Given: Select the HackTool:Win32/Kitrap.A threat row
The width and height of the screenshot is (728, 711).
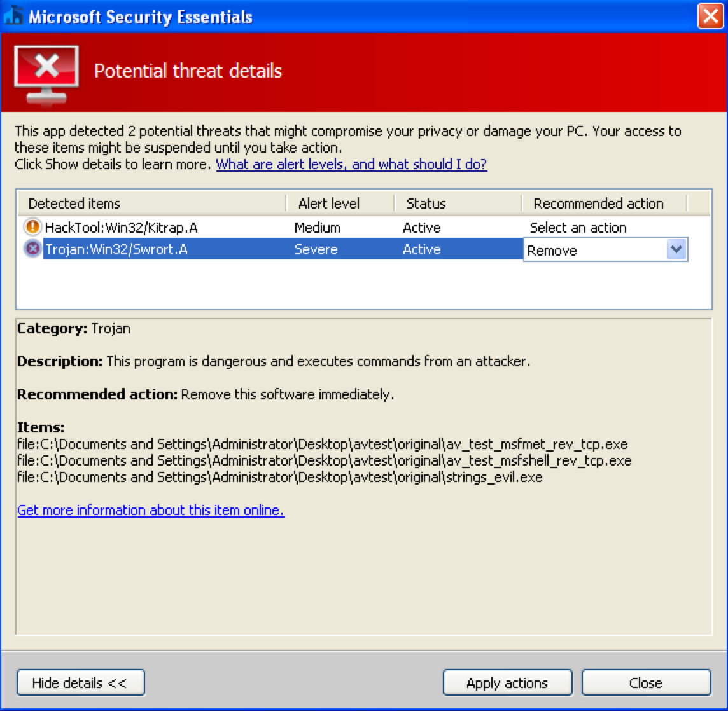Looking at the screenshot, I should tap(125, 228).
